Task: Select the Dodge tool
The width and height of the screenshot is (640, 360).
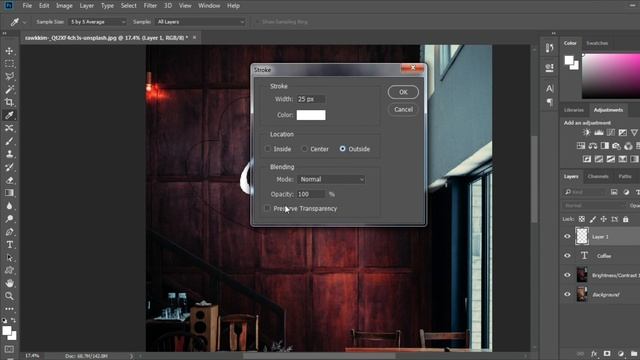Action: 9,219
